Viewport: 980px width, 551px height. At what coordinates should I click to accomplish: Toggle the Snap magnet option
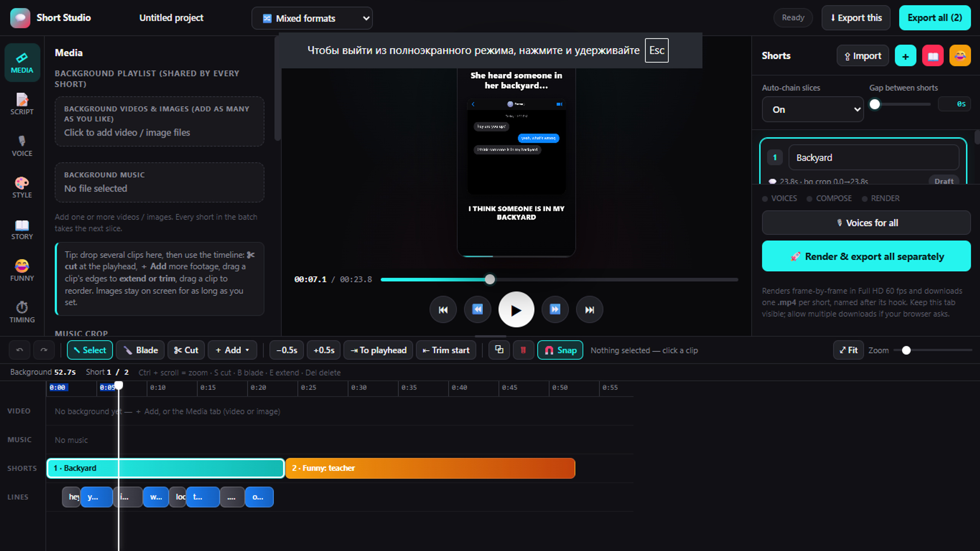pos(560,350)
